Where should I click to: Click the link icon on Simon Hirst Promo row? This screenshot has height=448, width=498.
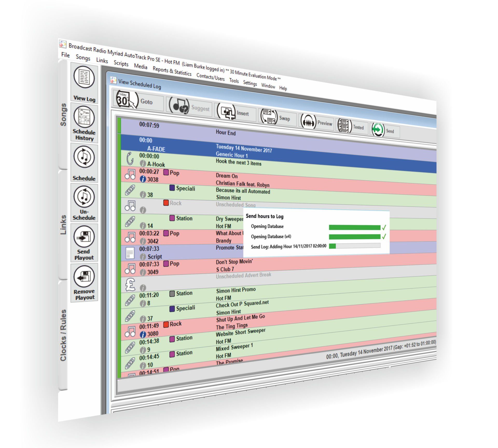(x=130, y=300)
